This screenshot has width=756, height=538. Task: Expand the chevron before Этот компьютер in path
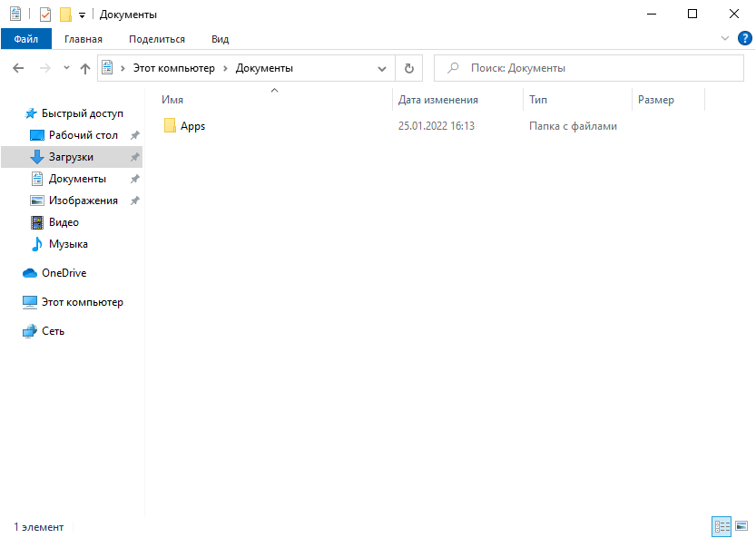tap(123, 68)
